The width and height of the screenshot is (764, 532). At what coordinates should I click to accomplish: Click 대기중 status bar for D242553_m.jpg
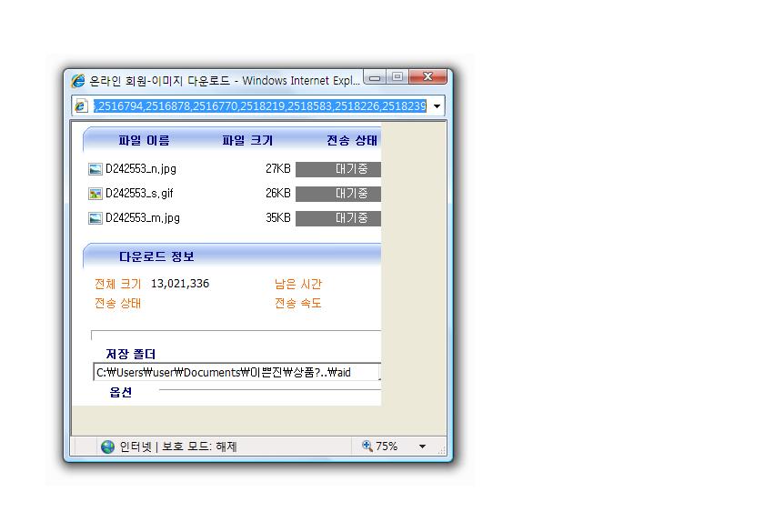[338, 217]
